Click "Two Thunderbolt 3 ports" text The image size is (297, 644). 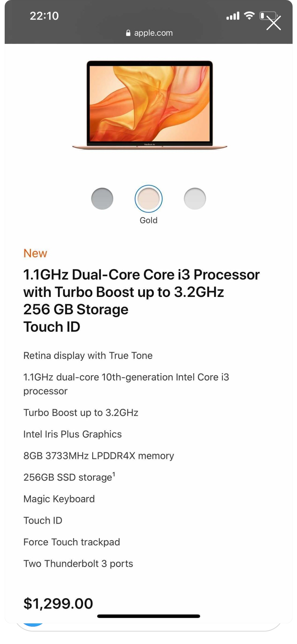coord(78,563)
